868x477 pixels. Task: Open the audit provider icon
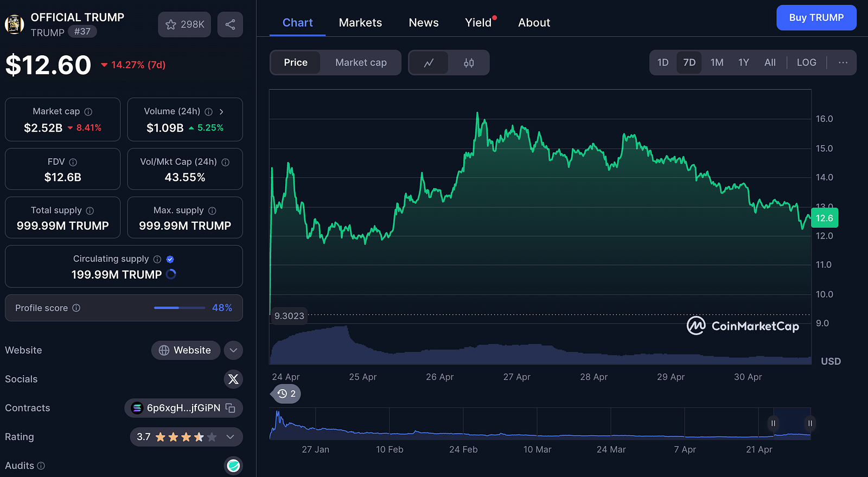tap(233, 466)
